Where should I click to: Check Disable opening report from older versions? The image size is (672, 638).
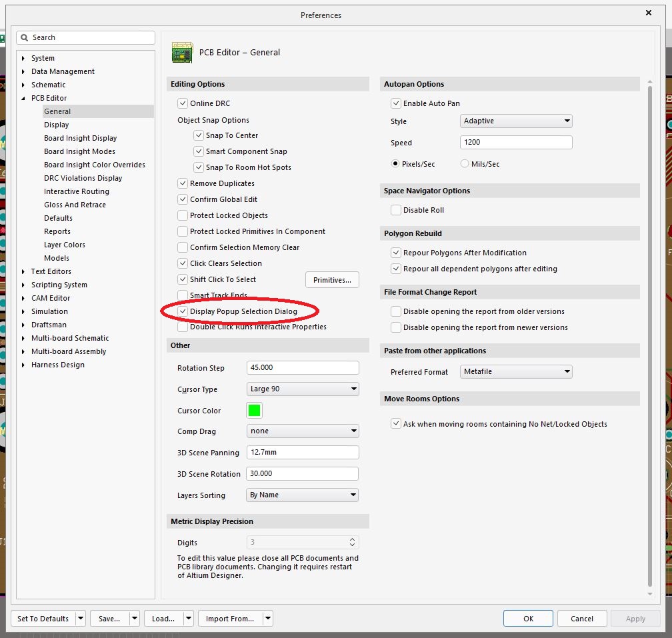(x=395, y=311)
